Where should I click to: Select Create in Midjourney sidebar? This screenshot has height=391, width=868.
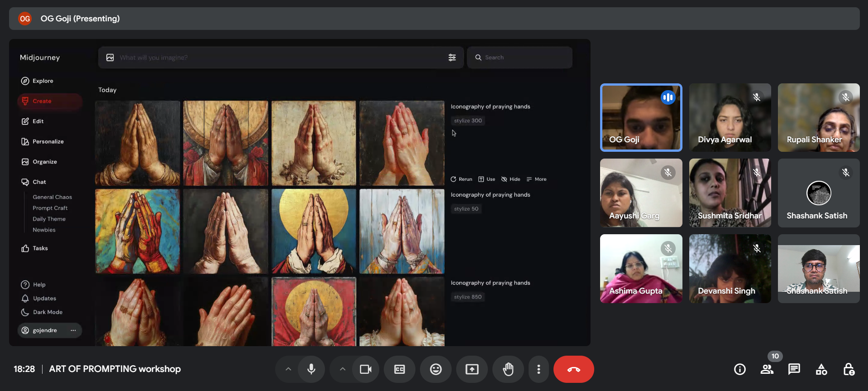pyautogui.click(x=50, y=101)
